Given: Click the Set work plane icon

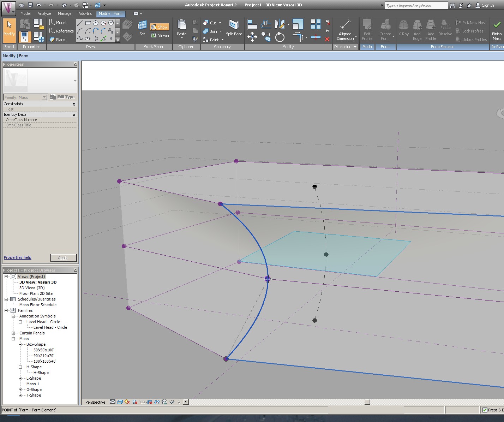Looking at the screenshot, I should (142, 28).
